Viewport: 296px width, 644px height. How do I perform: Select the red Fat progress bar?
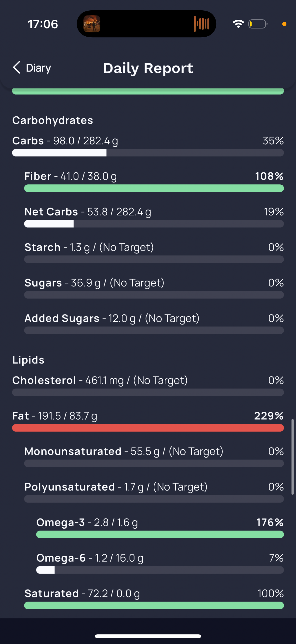tap(148, 428)
